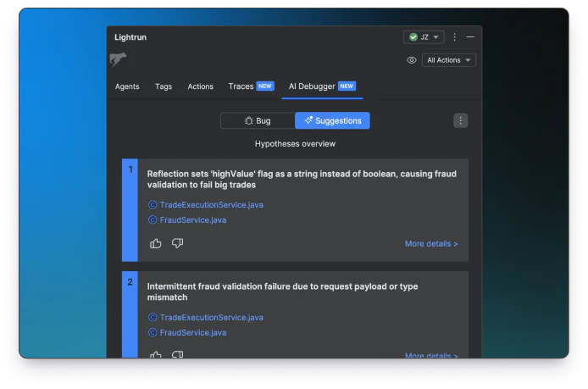This screenshot has width=588, height=389.
Task: Open the Lightrun panel kebab menu
Action: click(x=454, y=37)
